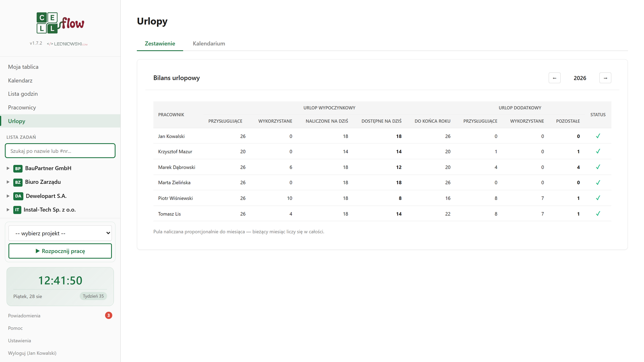Click the Lista zadań section label

pos(21,137)
